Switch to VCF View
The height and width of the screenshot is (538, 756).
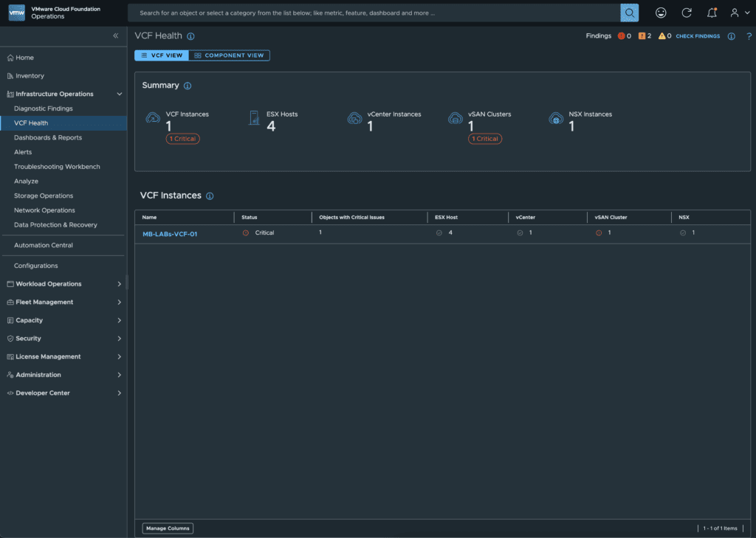coord(162,55)
